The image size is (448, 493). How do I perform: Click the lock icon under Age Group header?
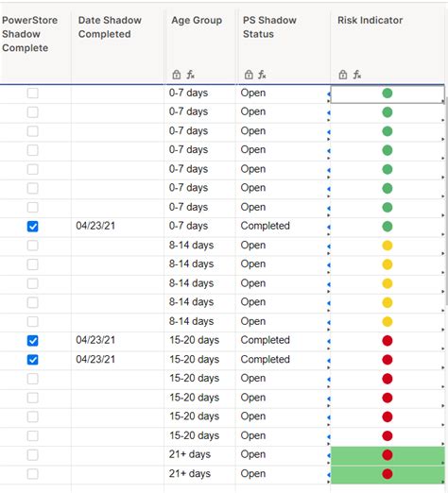(177, 75)
